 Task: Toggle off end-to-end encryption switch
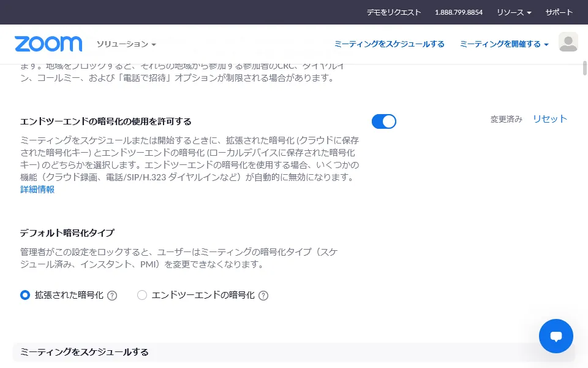coord(384,121)
